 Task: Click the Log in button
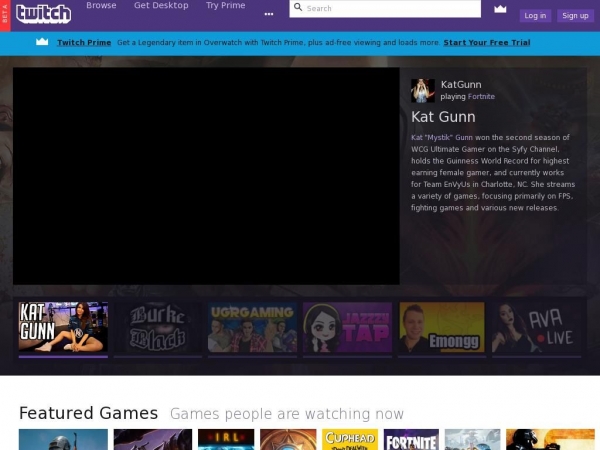(535, 16)
